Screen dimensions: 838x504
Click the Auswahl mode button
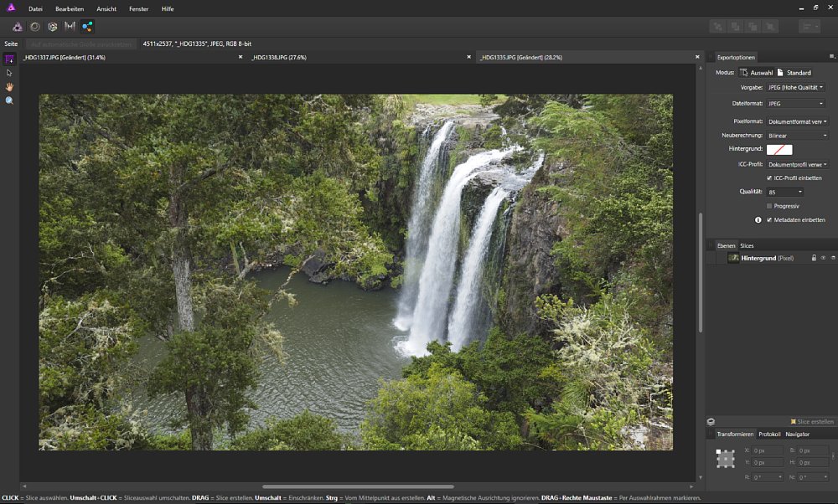click(756, 73)
